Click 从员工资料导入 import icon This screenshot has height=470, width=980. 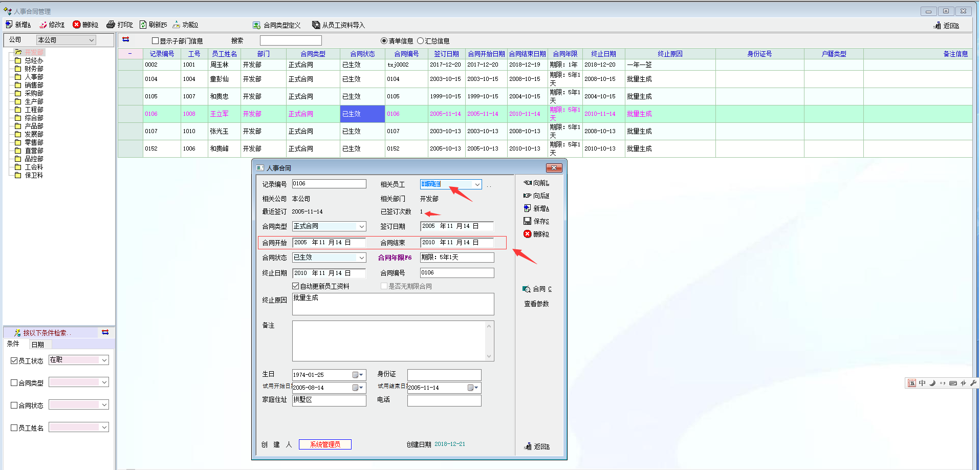click(316, 25)
